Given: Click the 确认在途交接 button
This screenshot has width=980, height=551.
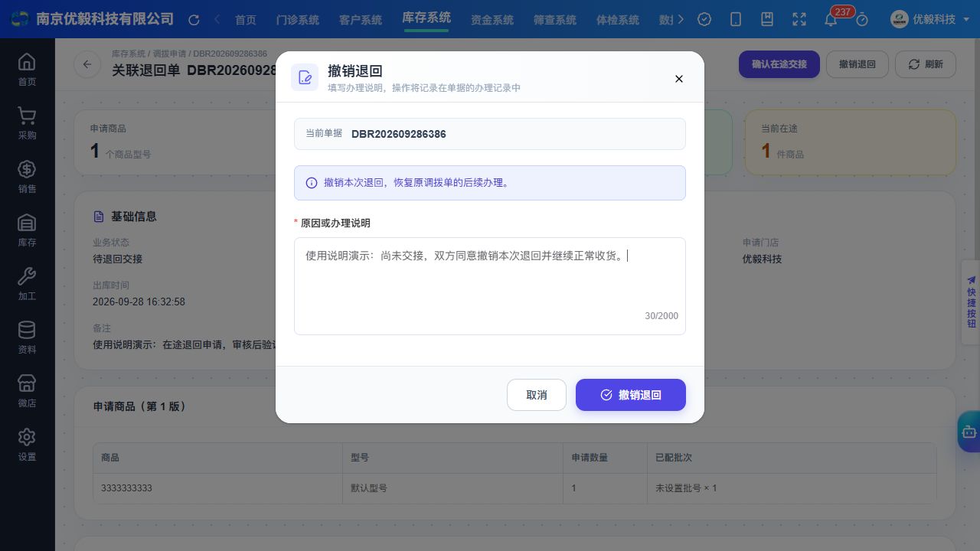Looking at the screenshot, I should point(779,64).
